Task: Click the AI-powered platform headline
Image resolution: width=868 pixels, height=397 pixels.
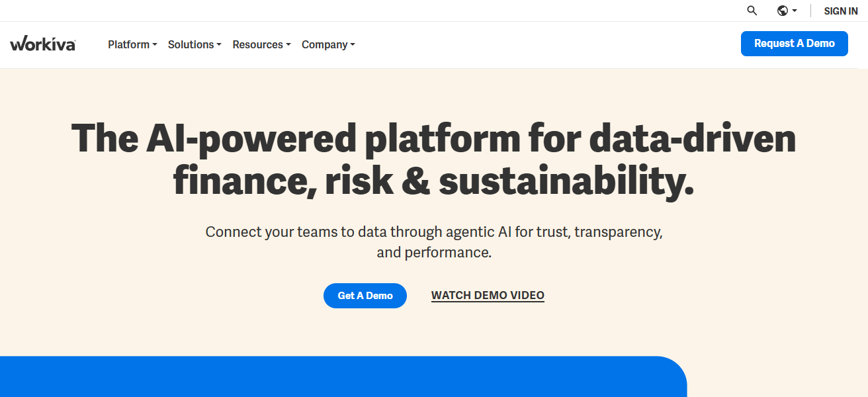Action: pyautogui.click(x=433, y=159)
